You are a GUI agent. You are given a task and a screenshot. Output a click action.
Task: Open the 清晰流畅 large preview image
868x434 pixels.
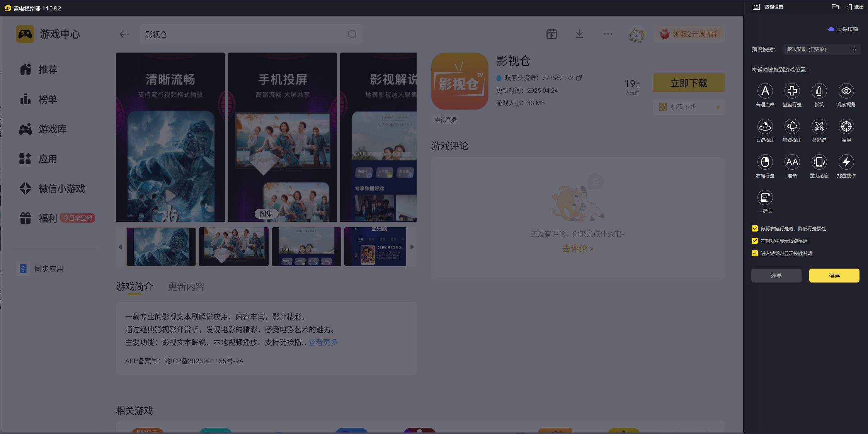pos(170,137)
